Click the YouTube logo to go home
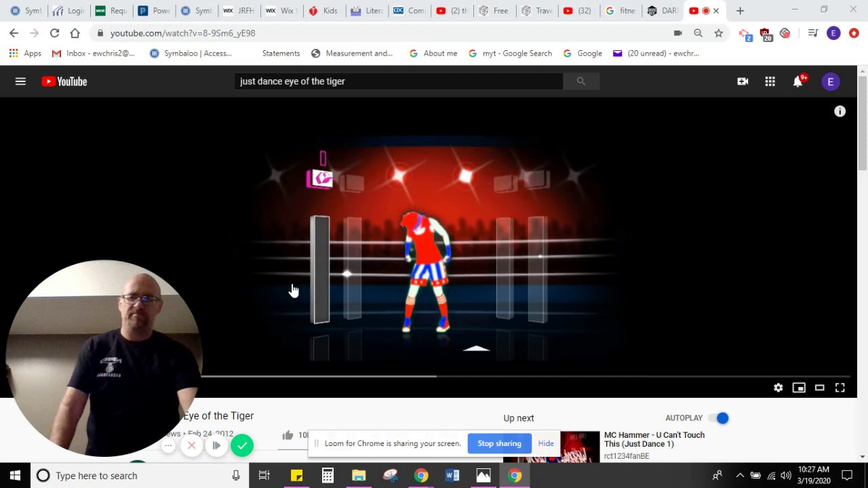 click(64, 81)
